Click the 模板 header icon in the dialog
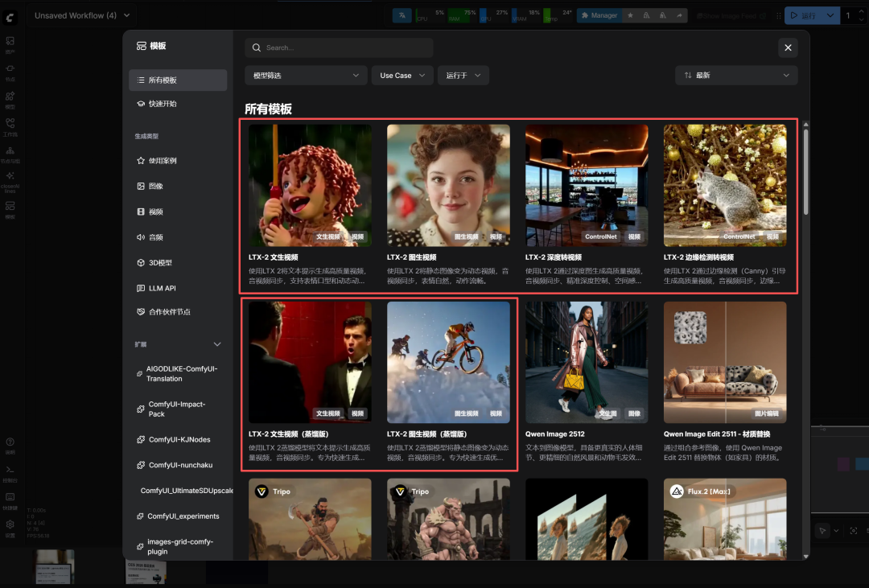Viewport: 869px width, 588px height. click(142, 46)
